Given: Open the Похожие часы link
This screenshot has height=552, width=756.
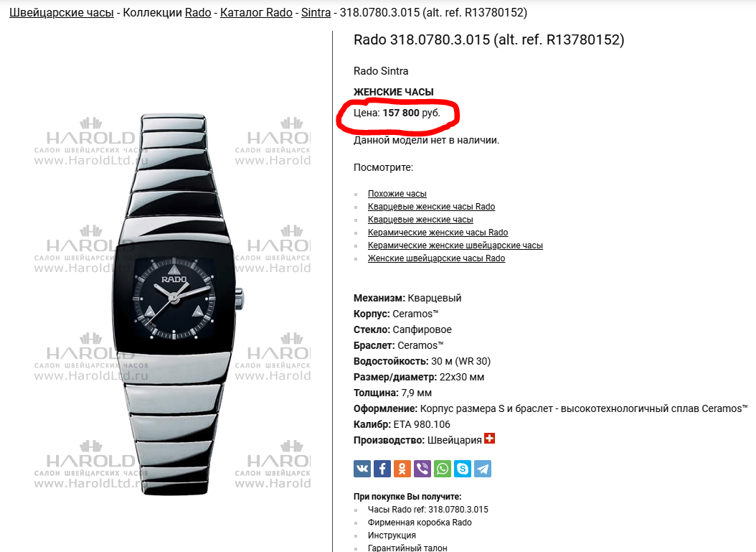Looking at the screenshot, I should click(397, 194).
